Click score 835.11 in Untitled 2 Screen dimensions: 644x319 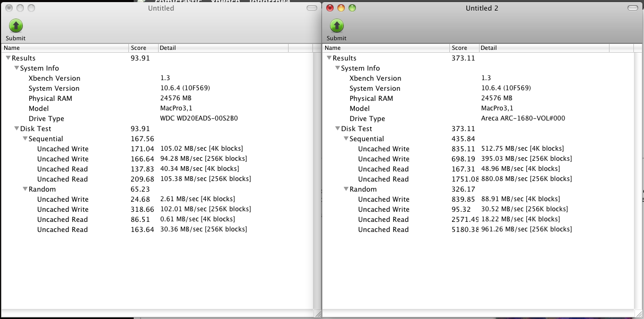(463, 149)
